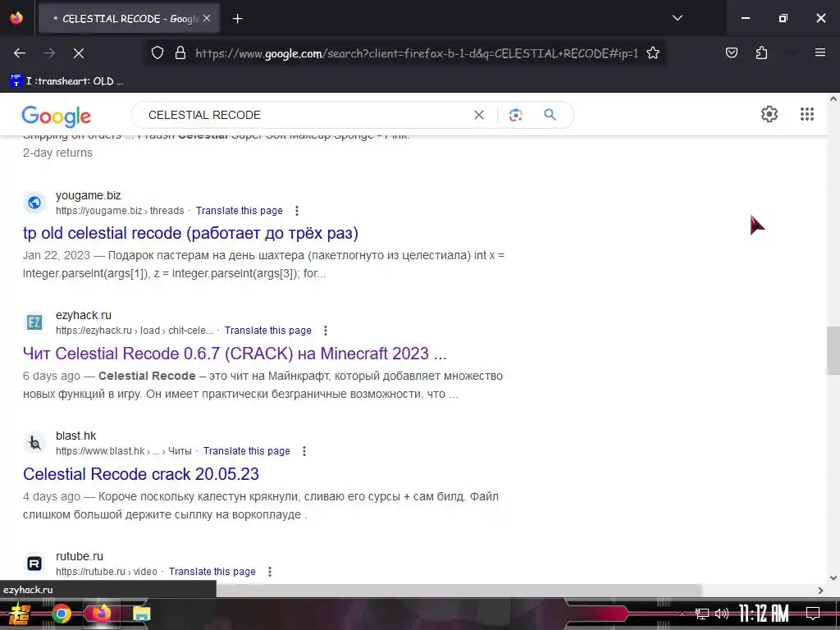Go to the Google homepage via logo
The height and width of the screenshot is (630, 840).
(x=57, y=116)
